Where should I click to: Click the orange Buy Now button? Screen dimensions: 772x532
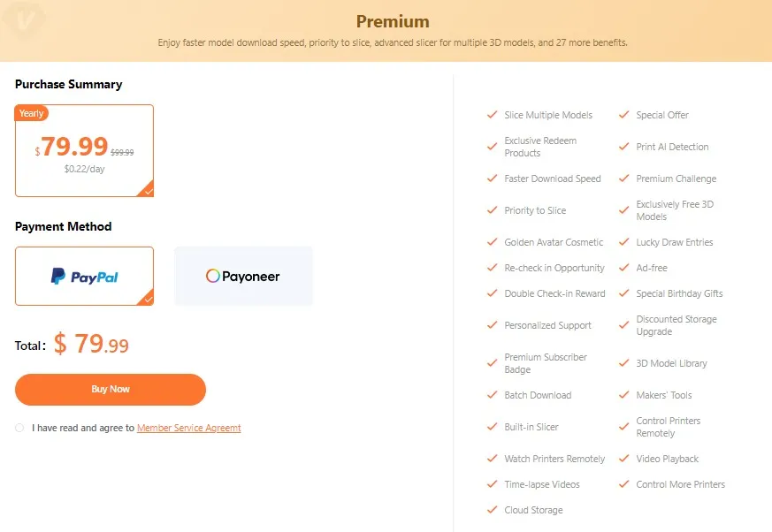111,390
